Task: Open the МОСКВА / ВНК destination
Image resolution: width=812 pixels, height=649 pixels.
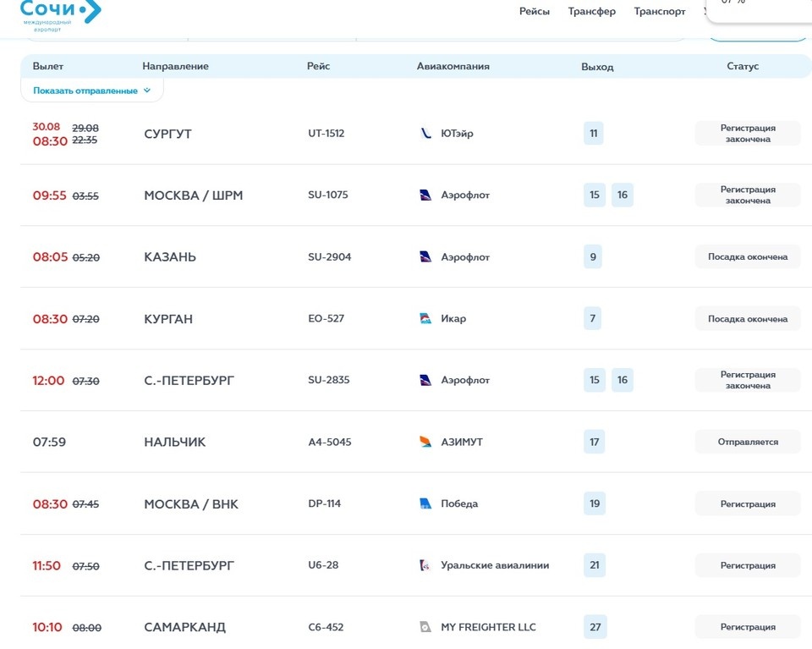Action: coord(191,504)
